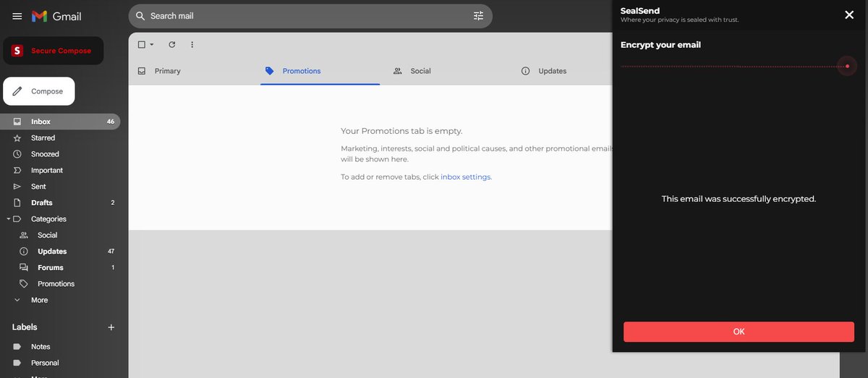Close the SealSend panel with X
The width and height of the screenshot is (868, 378).
click(x=849, y=14)
